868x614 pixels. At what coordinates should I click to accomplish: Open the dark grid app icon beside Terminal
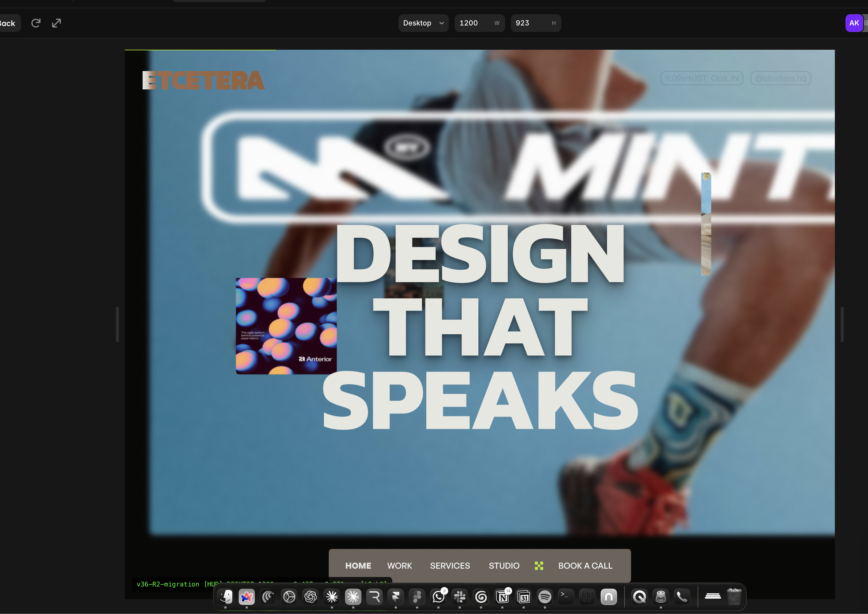[587, 597]
